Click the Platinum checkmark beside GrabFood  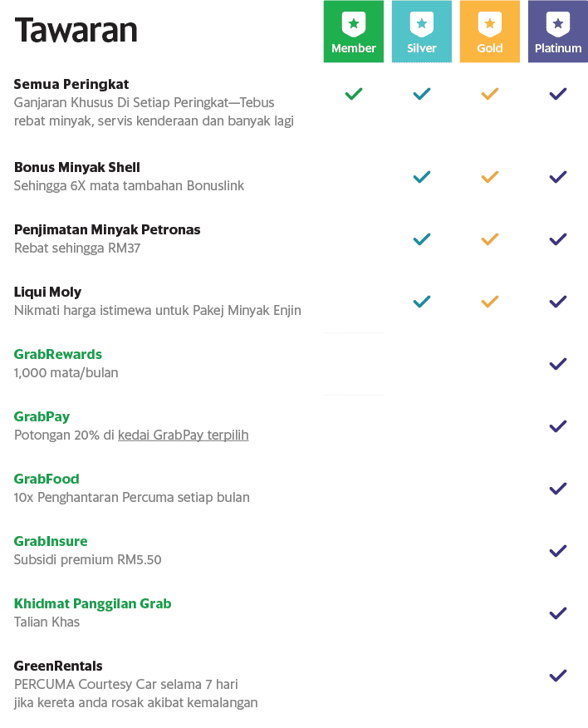point(558,489)
